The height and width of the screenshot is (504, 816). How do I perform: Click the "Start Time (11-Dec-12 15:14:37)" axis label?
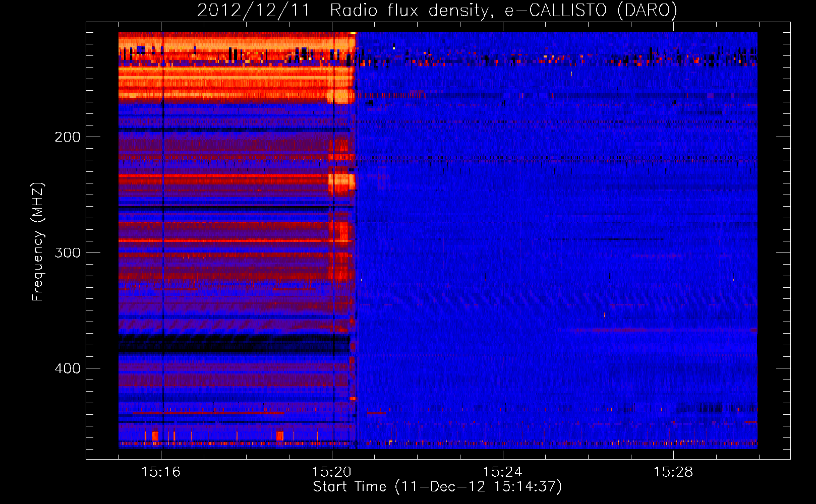pos(437,487)
